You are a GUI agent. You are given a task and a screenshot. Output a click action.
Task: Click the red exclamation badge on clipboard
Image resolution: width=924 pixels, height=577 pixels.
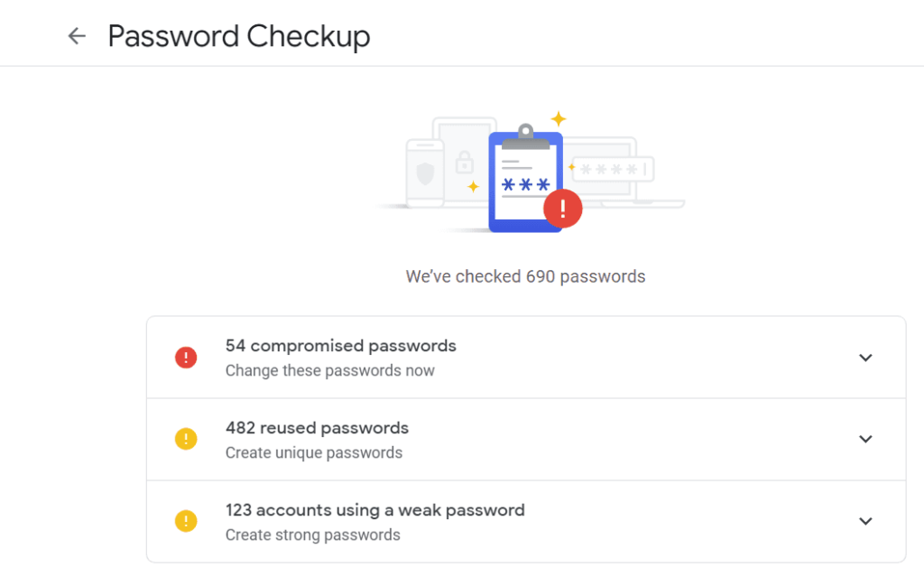pos(563,209)
